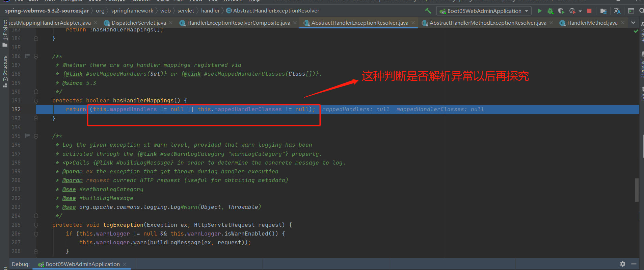The height and width of the screenshot is (270, 644).
Task: Click the Translate icon in the toolbar
Action: (x=617, y=11)
